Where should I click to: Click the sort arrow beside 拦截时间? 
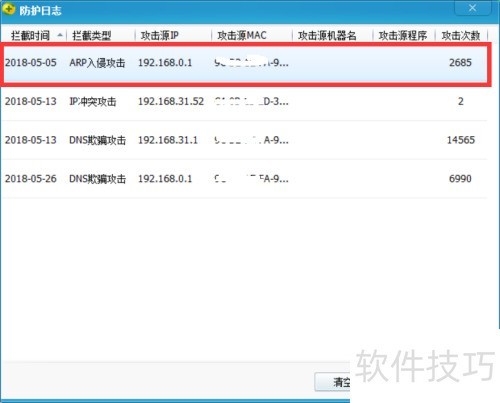coord(60,35)
